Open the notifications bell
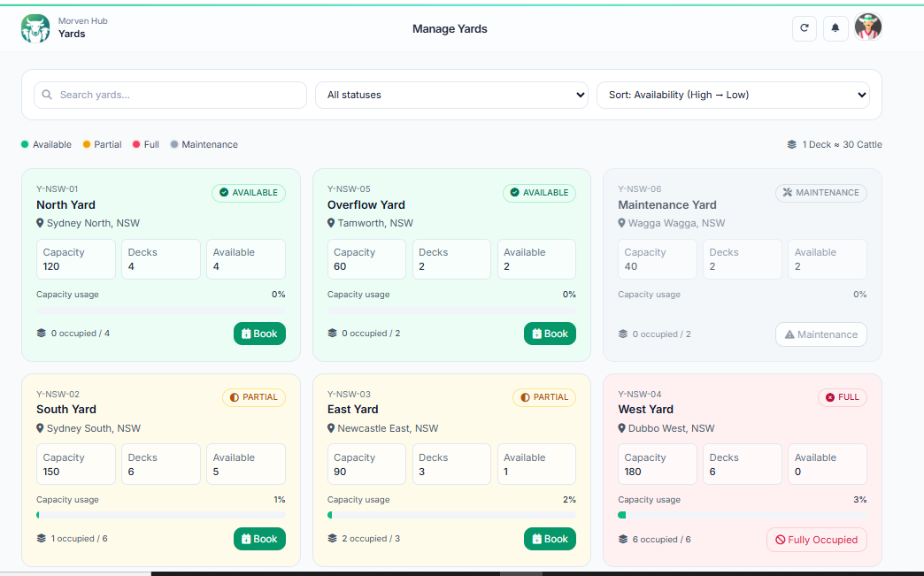This screenshot has height=576, width=924. 835,28
